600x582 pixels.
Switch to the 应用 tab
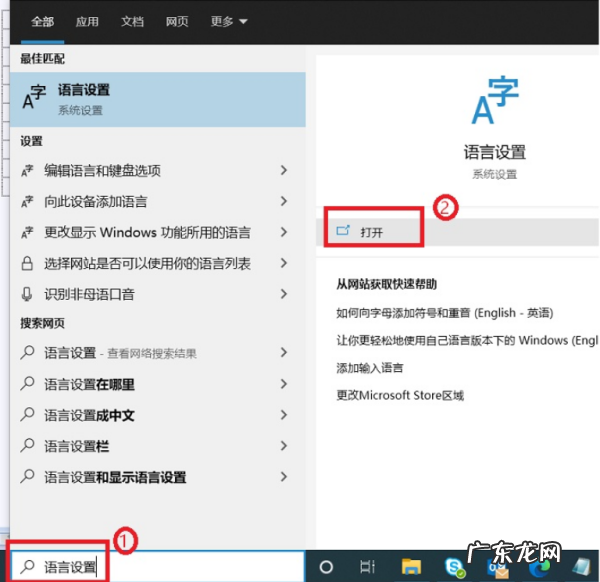click(x=87, y=21)
